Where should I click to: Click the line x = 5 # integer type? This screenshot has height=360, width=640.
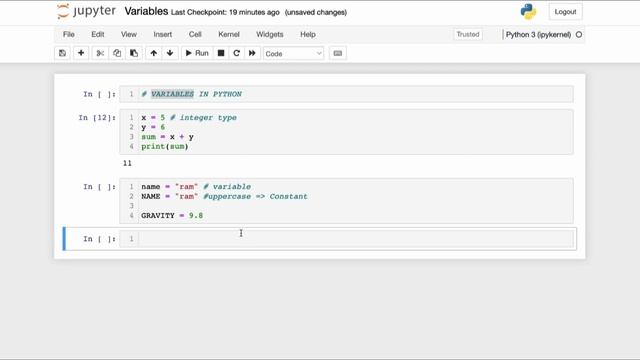(189, 118)
